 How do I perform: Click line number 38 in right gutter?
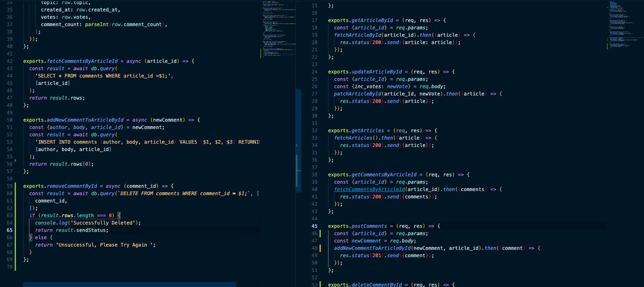pyautogui.click(x=314, y=174)
